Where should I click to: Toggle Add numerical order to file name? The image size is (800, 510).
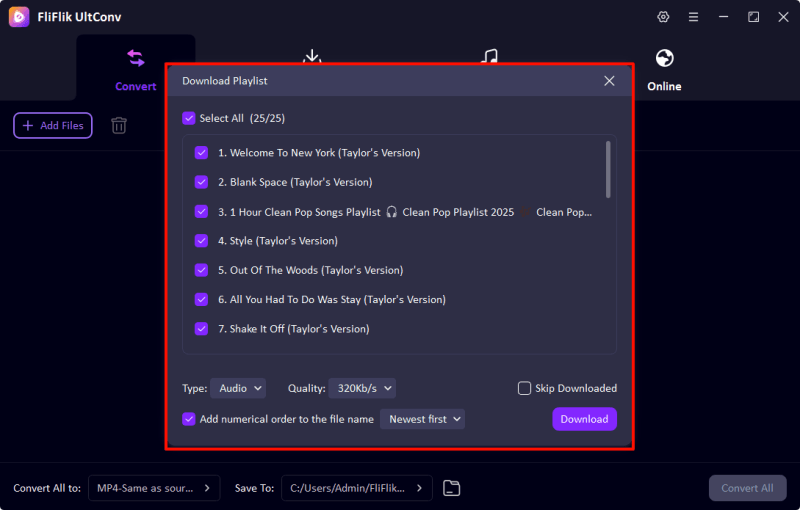click(x=189, y=419)
